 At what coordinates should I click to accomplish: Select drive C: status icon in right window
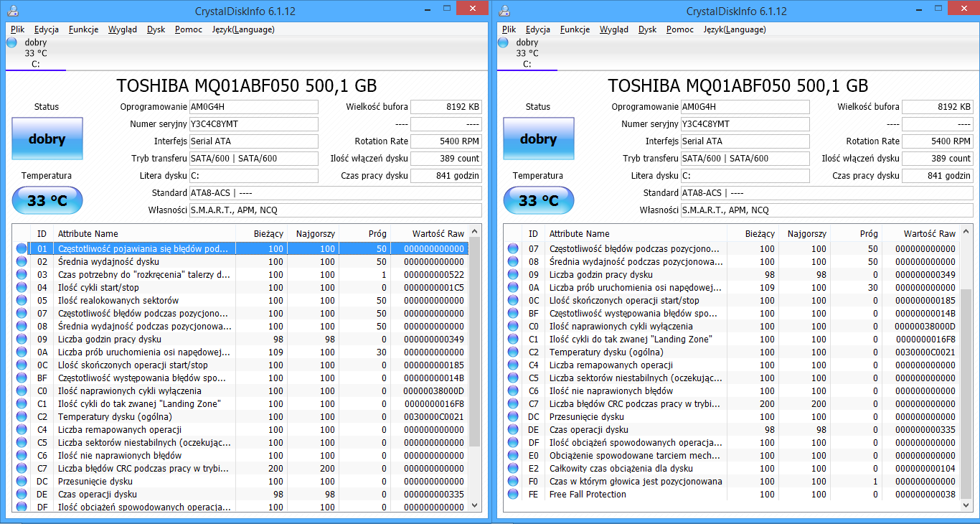coord(503,42)
